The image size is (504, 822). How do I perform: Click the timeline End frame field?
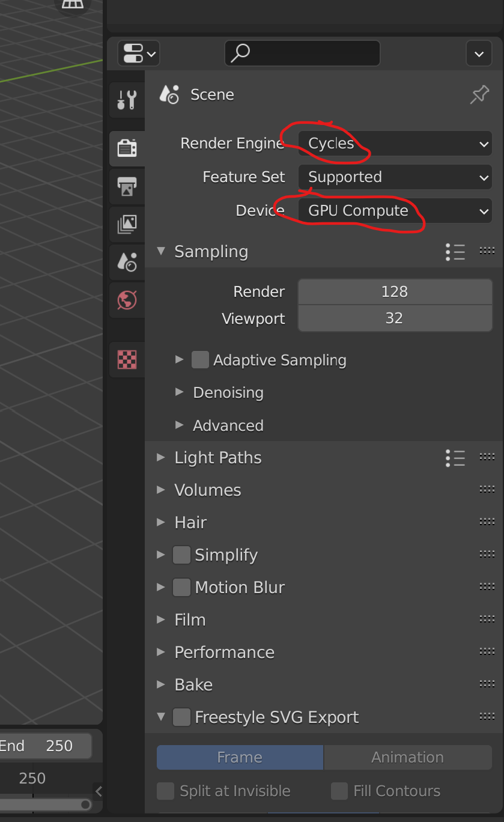[x=46, y=746]
